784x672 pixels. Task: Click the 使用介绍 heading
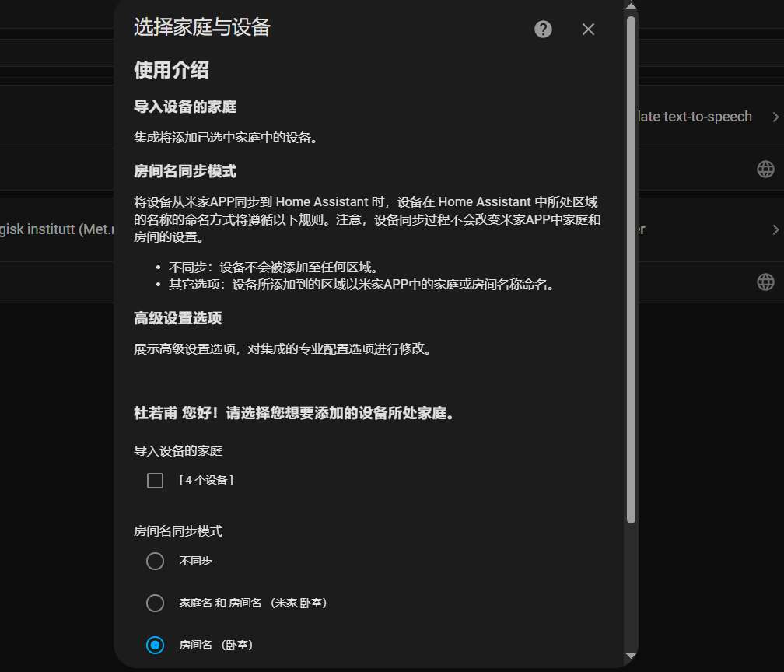click(171, 70)
